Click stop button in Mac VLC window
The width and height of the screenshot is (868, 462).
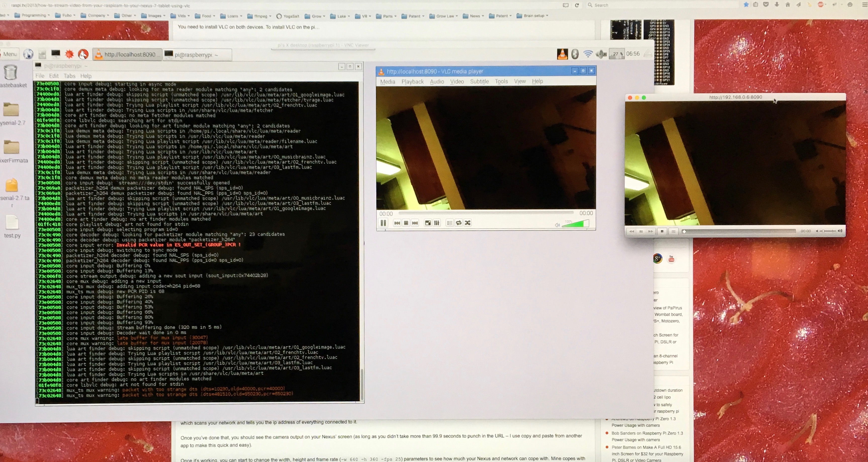click(x=662, y=231)
